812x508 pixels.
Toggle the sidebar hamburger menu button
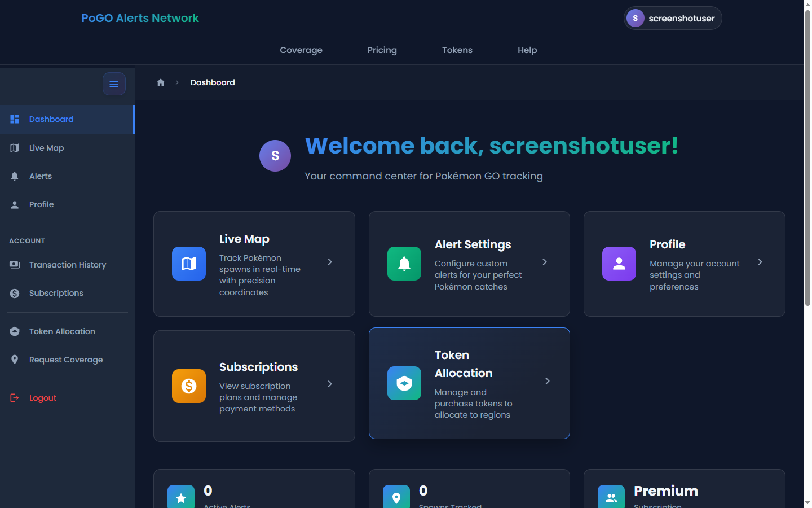click(x=114, y=84)
